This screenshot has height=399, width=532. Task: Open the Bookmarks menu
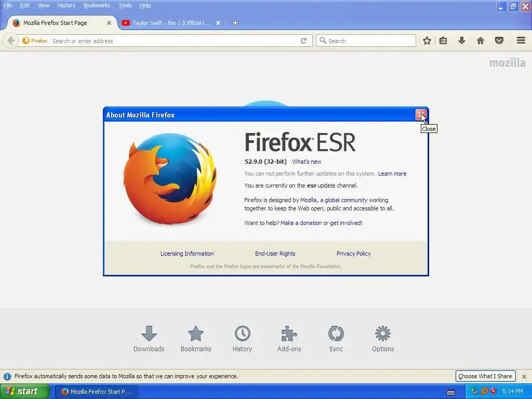(97, 5)
